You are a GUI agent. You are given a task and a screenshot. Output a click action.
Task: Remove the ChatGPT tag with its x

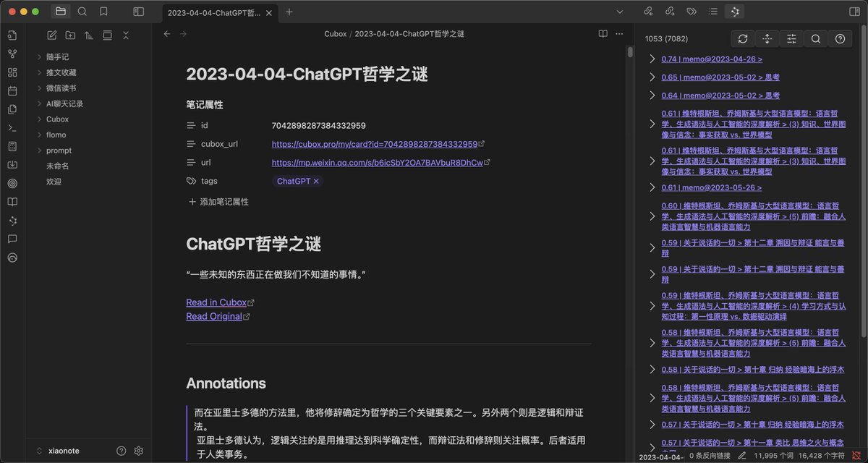pos(316,182)
